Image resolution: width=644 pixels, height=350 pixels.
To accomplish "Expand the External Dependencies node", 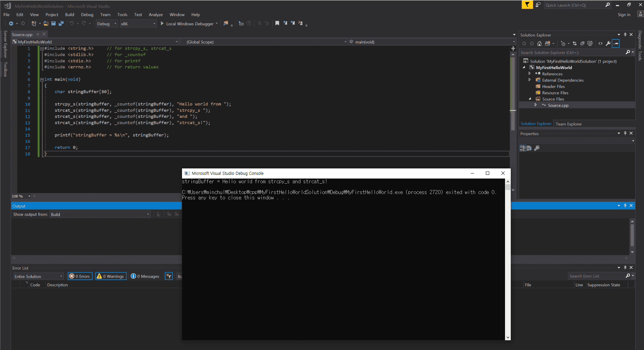I will 530,80.
